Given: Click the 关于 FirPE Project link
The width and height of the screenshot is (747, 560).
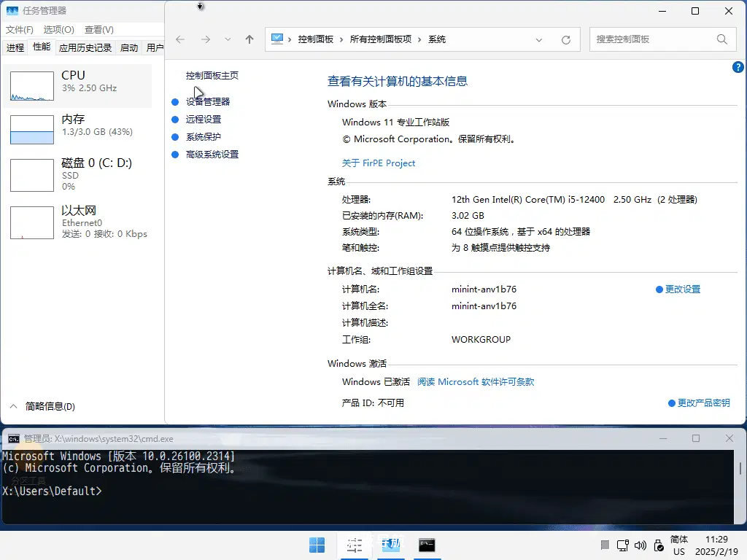Looking at the screenshot, I should click(x=379, y=163).
